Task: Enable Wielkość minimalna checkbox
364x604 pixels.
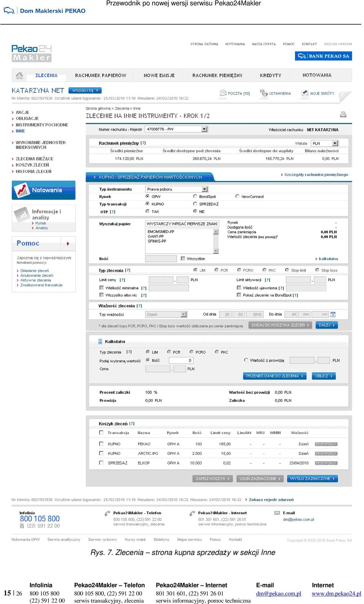Action: point(101,288)
